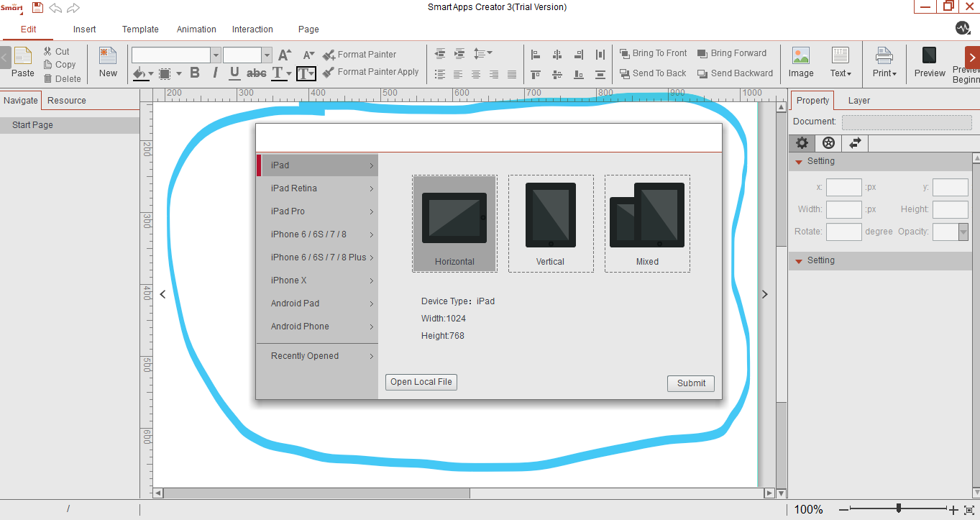The height and width of the screenshot is (520, 980).
Task: Decrease the font size
Action: 308,55
